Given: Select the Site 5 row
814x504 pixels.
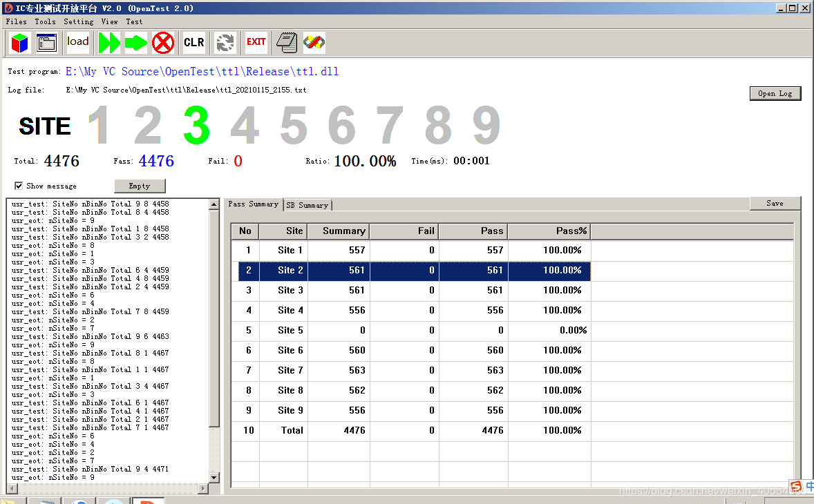Looking at the screenshot, I should (411, 330).
